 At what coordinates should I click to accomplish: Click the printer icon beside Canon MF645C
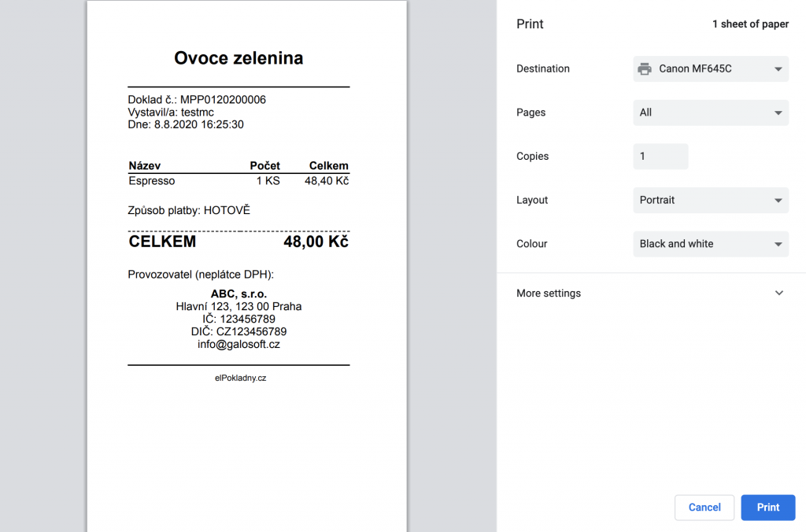pyautogui.click(x=645, y=69)
